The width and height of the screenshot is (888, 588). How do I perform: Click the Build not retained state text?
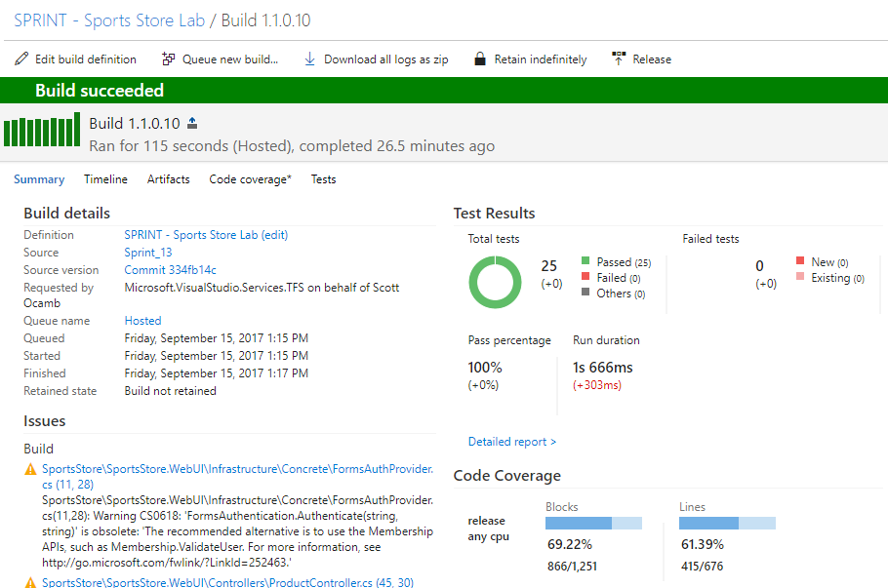[x=171, y=390]
